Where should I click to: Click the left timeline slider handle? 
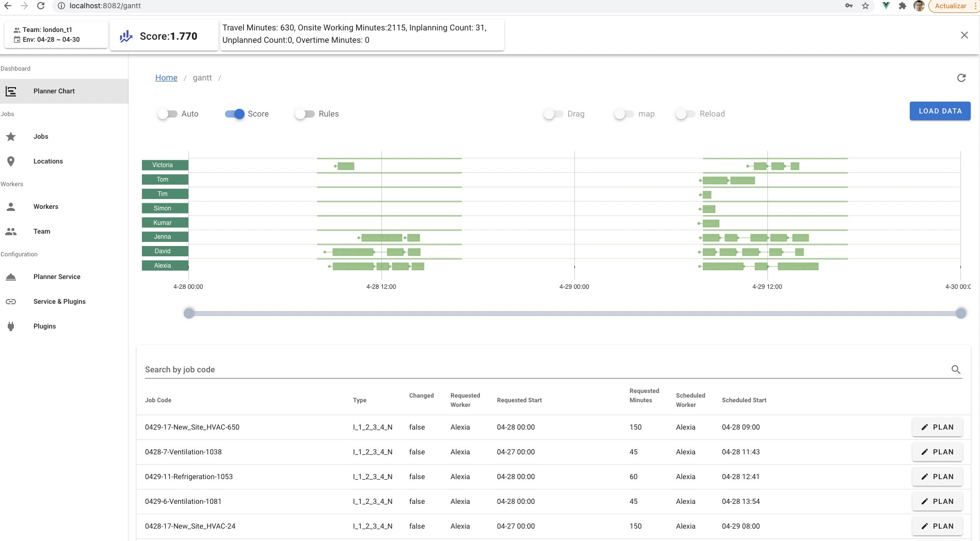click(x=189, y=313)
